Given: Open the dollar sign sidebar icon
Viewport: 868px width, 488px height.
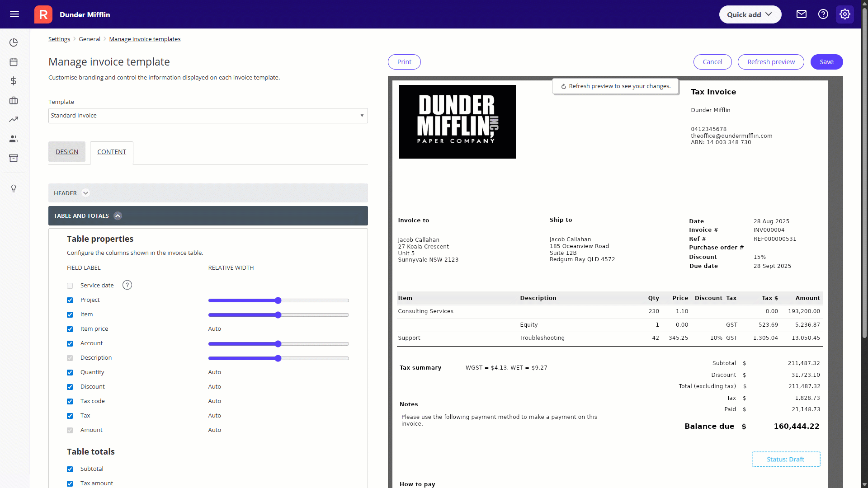Looking at the screenshot, I should click(x=14, y=81).
